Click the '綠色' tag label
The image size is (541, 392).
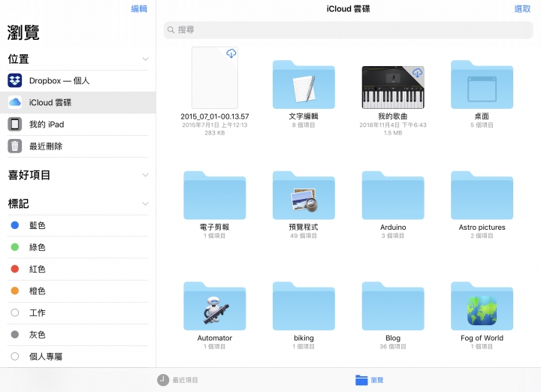click(x=38, y=247)
